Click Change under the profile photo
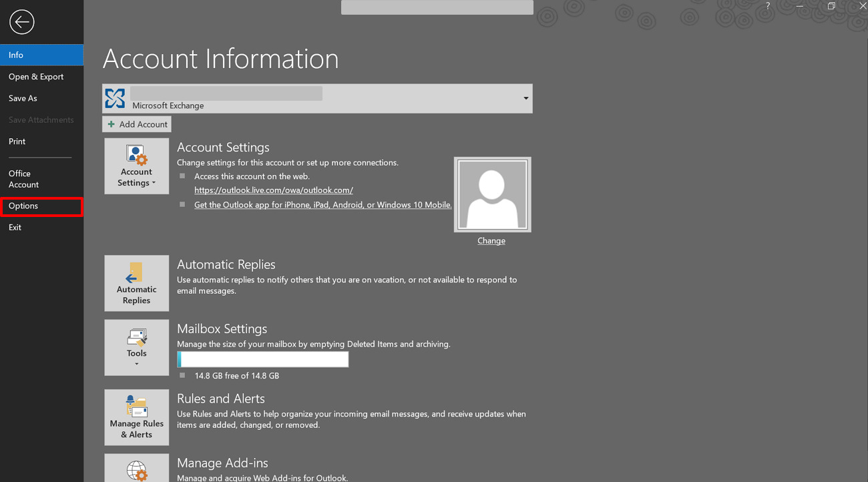Image resolution: width=868 pixels, height=482 pixels. tap(491, 241)
